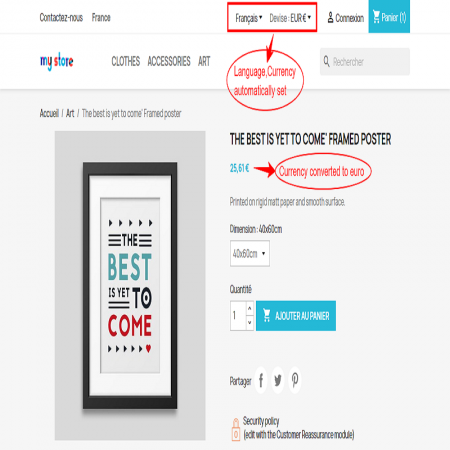Open the Art menu category
The image size is (450, 450).
[x=204, y=61]
